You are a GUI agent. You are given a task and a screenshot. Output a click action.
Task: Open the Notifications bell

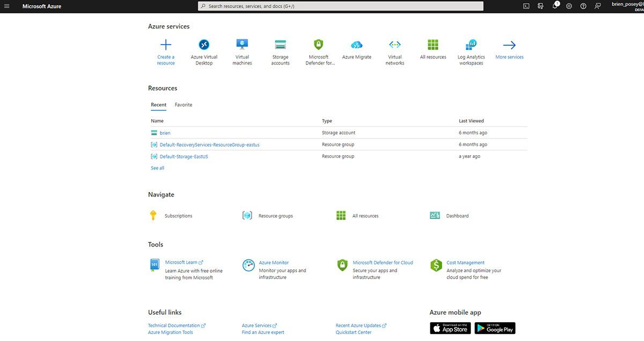coord(555,6)
